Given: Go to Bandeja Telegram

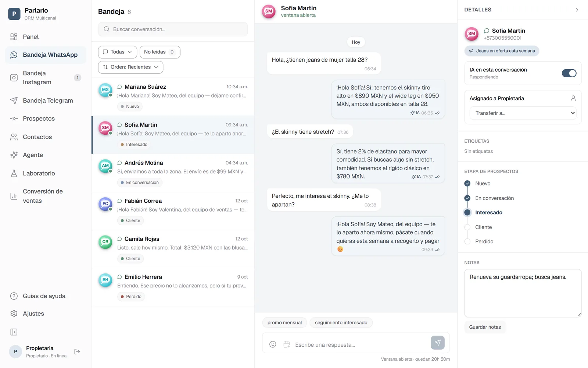Looking at the screenshot, I should point(46,100).
